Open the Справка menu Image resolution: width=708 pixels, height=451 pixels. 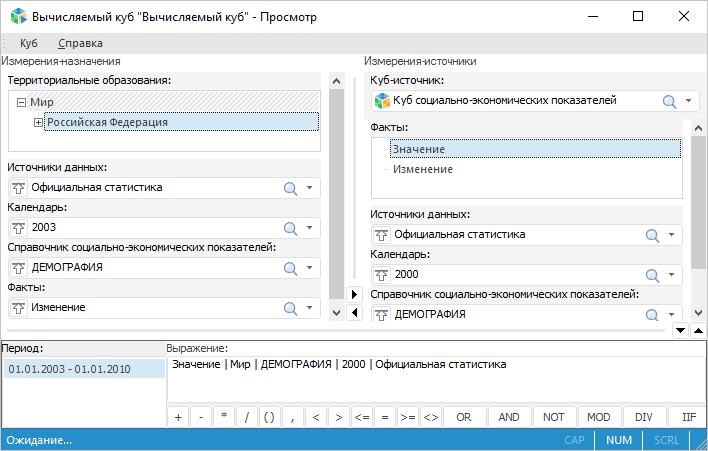click(x=80, y=43)
